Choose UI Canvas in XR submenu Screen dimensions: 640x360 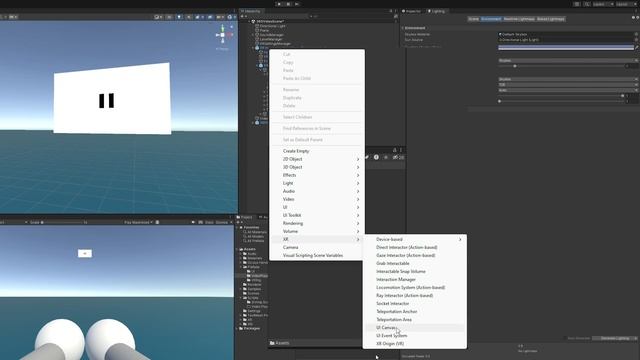(x=415, y=328)
